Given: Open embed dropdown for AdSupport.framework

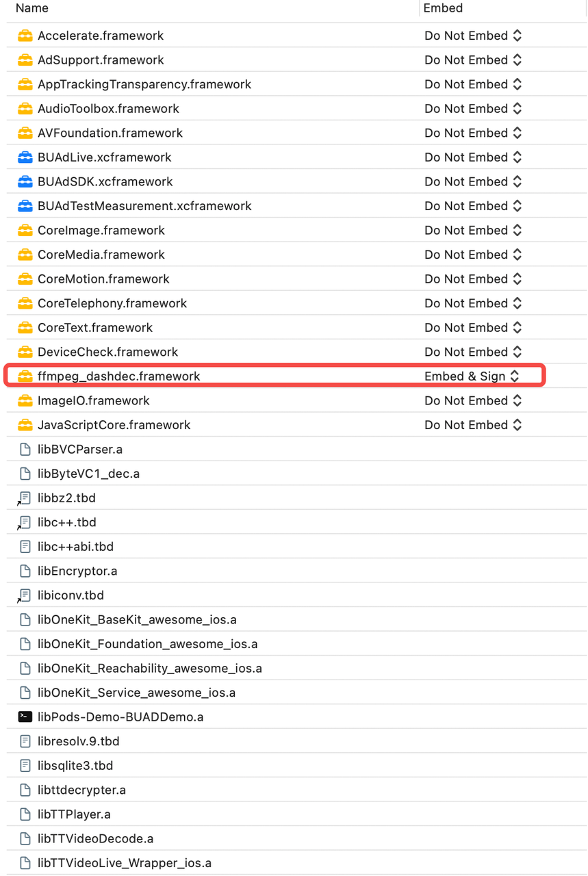Looking at the screenshot, I should tap(473, 60).
